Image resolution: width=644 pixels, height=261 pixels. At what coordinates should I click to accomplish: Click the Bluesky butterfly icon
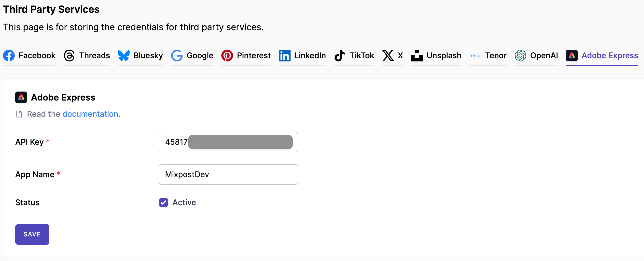(124, 55)
